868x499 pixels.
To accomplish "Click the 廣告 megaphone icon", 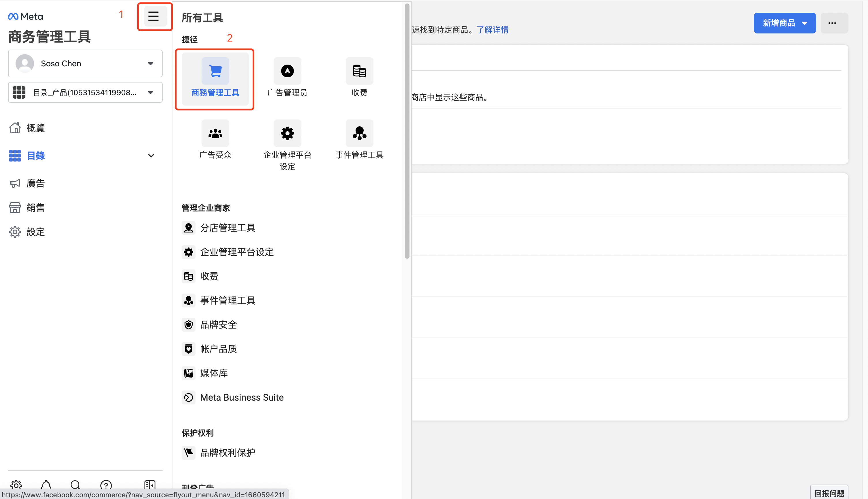I will click(x=15, y=183).
